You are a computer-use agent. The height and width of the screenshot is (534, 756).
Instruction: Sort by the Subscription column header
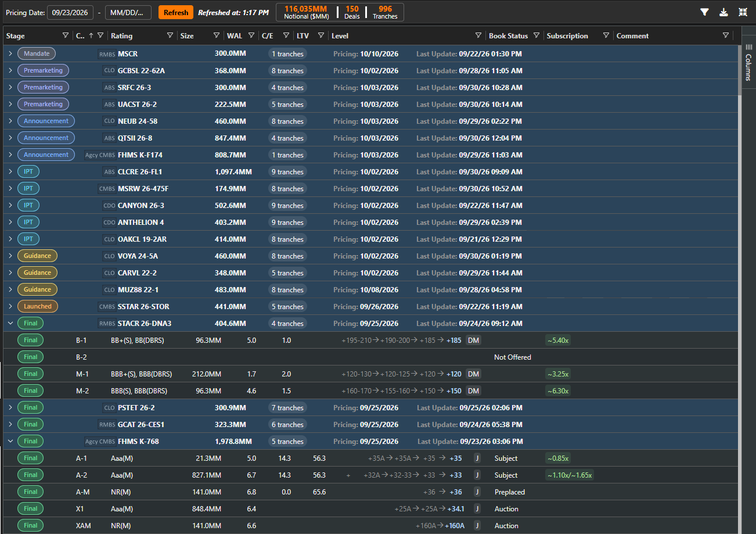point(567,36)
